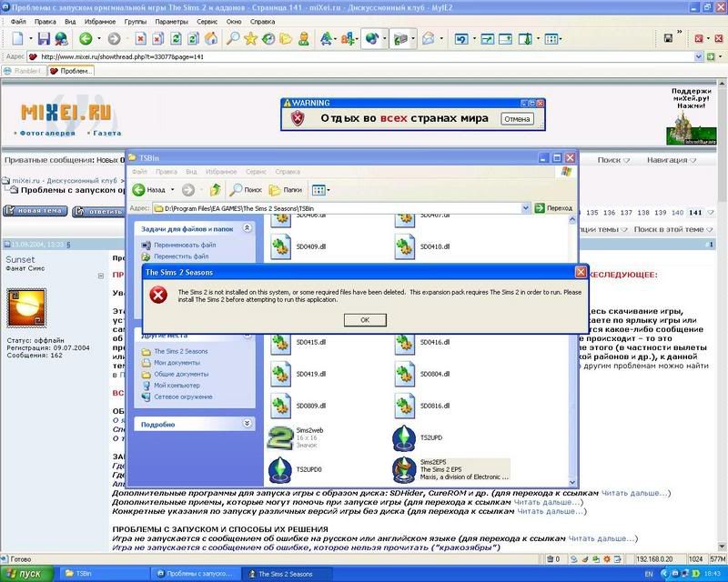Click the mail envelope icon in browser toolbar
The height and width of the screenshot is (582, 728).
tap(428, 38)
